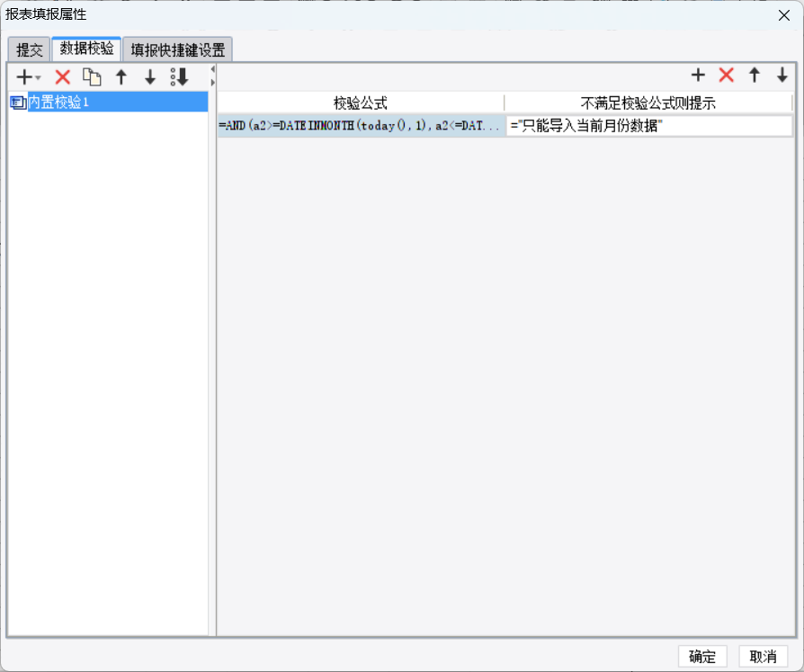Image resolution: width=804 pixels, height=672 pixels.
Task: Move selected validation down in left list
Action: (149, 77)
